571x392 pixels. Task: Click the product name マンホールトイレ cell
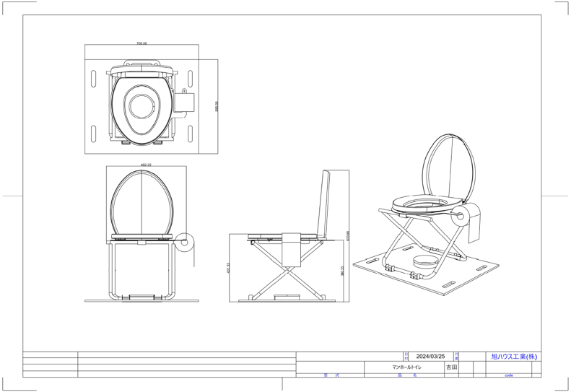(406, 367)
